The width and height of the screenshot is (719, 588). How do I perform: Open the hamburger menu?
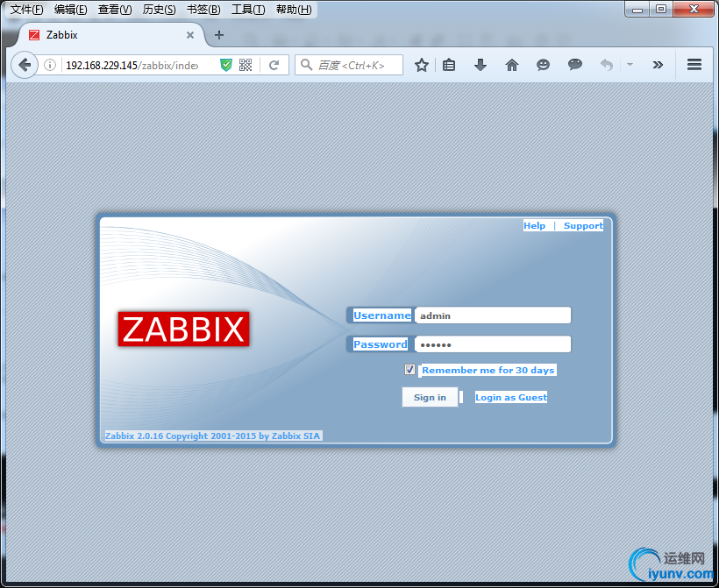point(694,65)
